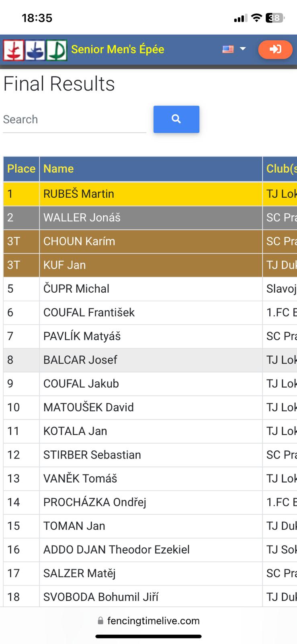Open the language dropdown arrow
The height and width of the screenshot is (644, 297).
point(243,49)
